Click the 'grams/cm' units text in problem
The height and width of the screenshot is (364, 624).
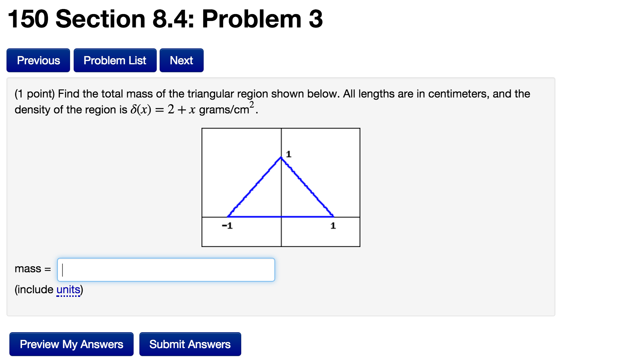[x=224, y=109]
